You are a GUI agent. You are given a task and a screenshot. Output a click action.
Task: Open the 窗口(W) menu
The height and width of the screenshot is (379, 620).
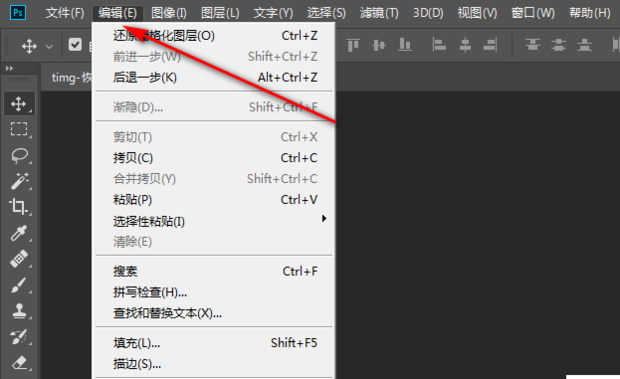(x=533, y=13)
